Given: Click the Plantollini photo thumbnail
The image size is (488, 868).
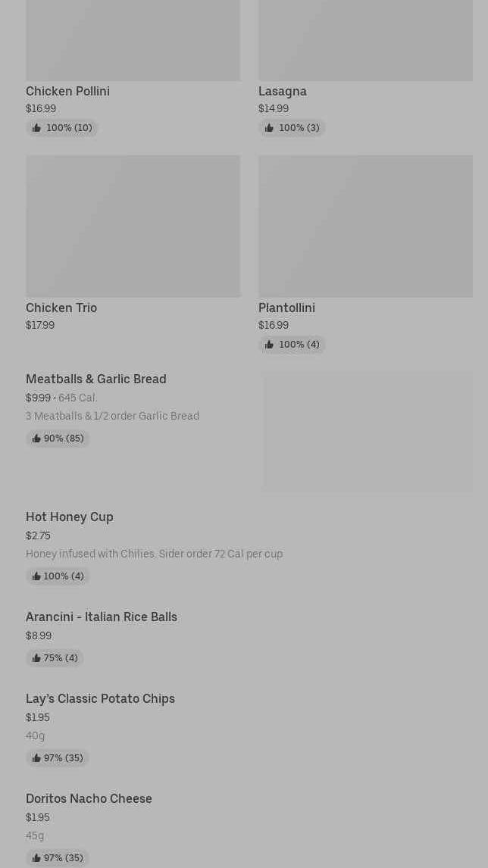Looking at the screenshot, I should [x=365, y=226].
